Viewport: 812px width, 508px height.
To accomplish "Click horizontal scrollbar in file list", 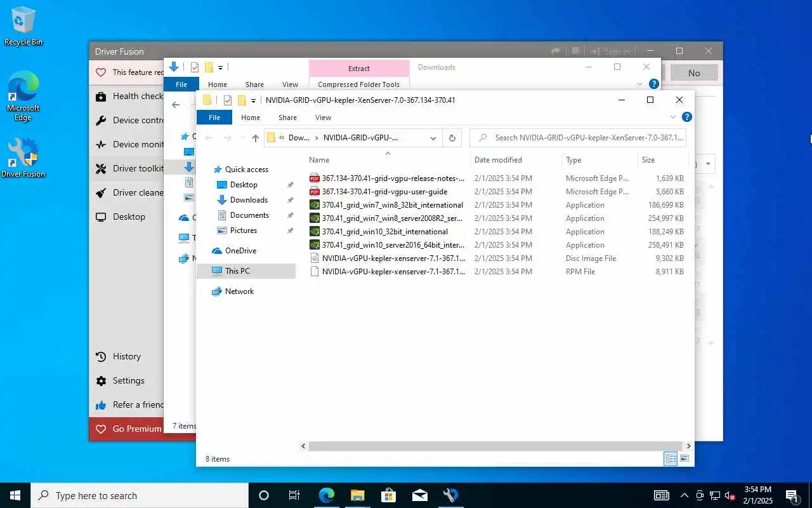I will click(x=495, y=446).
